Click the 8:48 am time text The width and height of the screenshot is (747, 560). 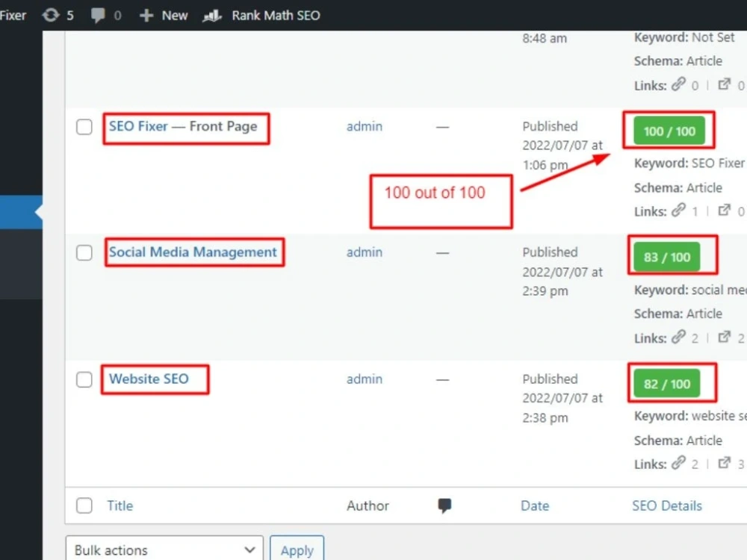coord(545,38)
